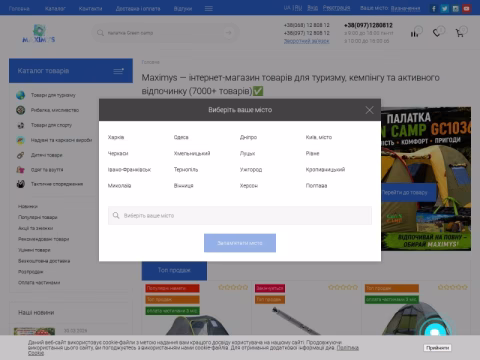Submit header search with arrow icon
This screenshot has height=360, width=480.
(x=229, y=33)
